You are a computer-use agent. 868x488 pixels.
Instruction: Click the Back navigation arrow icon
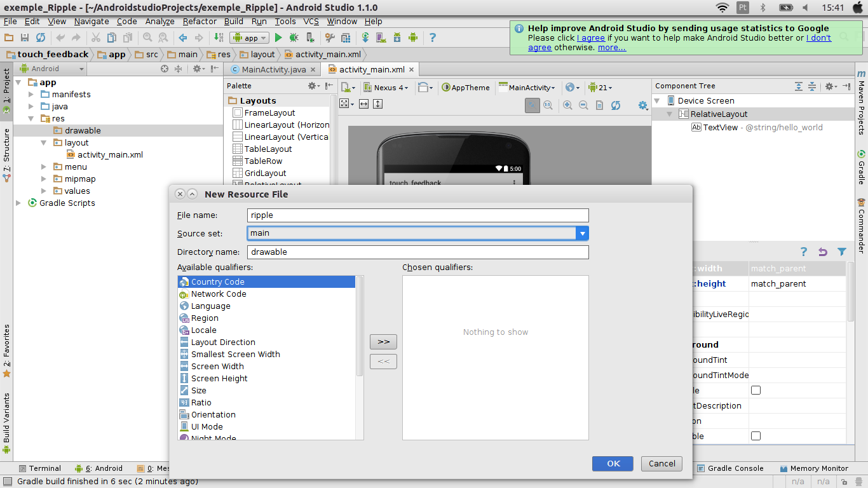[183, 37]
